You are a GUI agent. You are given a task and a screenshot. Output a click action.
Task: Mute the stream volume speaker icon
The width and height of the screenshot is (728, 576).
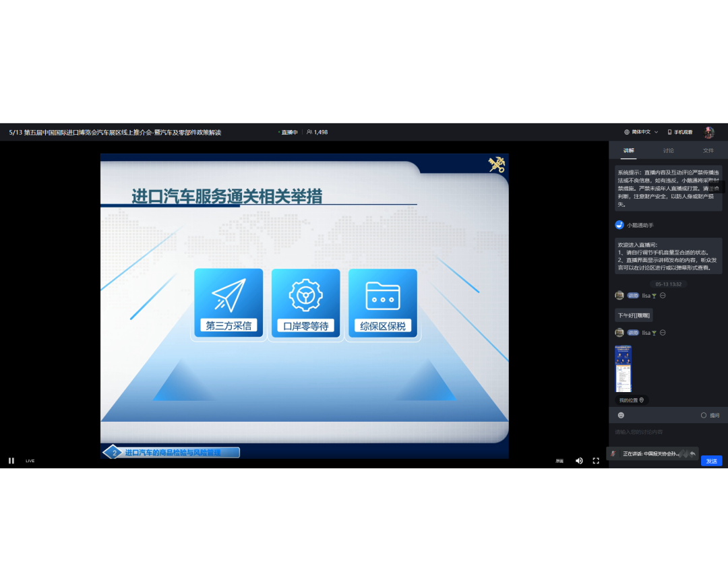click(x=579, y=461)
